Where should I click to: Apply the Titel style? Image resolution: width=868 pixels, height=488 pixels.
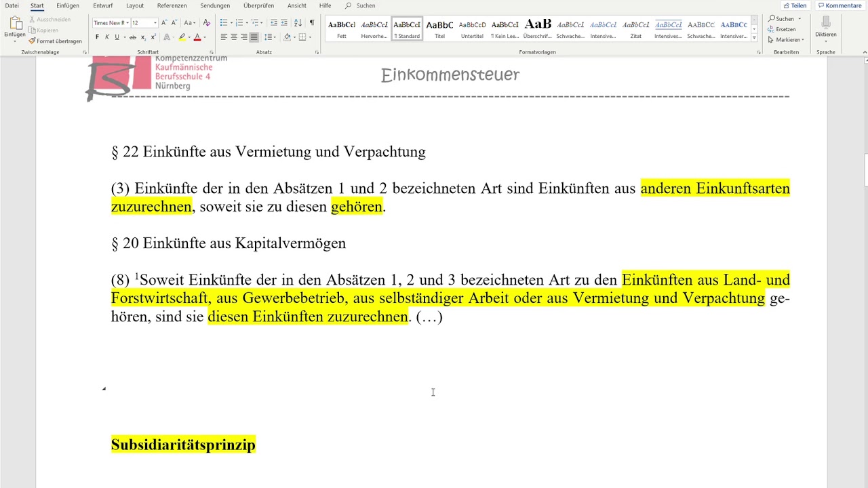tap(439, 29)
